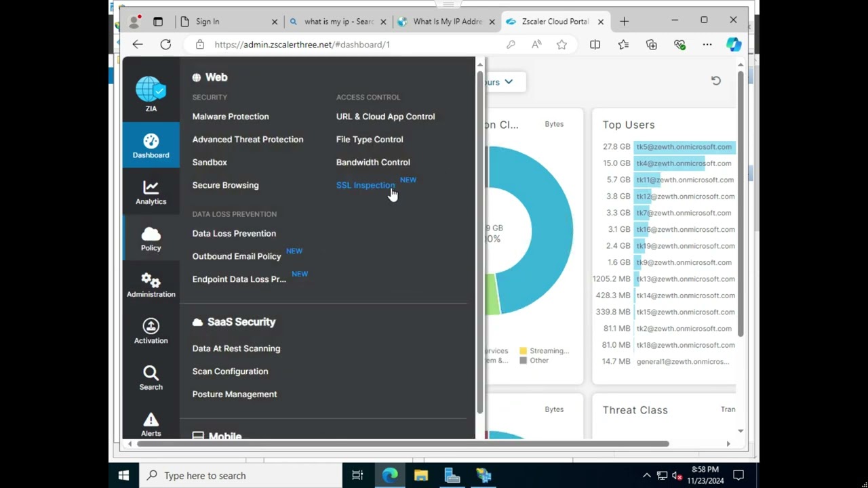Open the Activation sidebar icon
This screenshot has width=868, height=488.
(x=151, y=331)
